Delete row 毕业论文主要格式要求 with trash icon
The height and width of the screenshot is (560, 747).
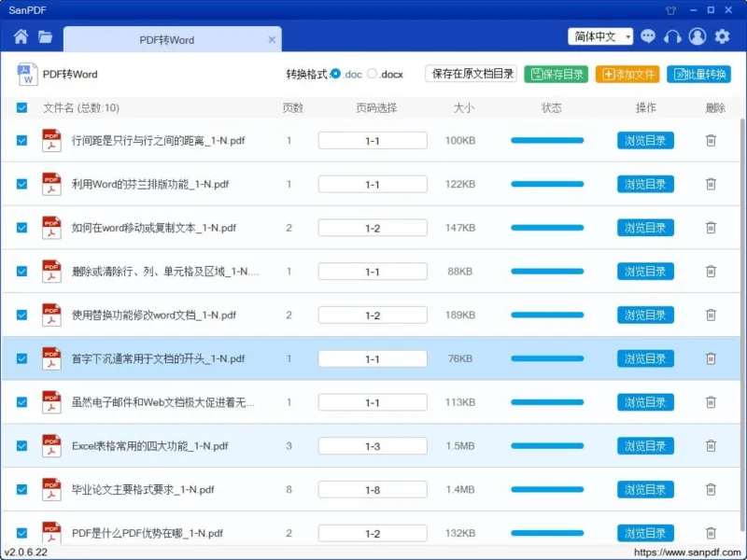pos(711,489)
